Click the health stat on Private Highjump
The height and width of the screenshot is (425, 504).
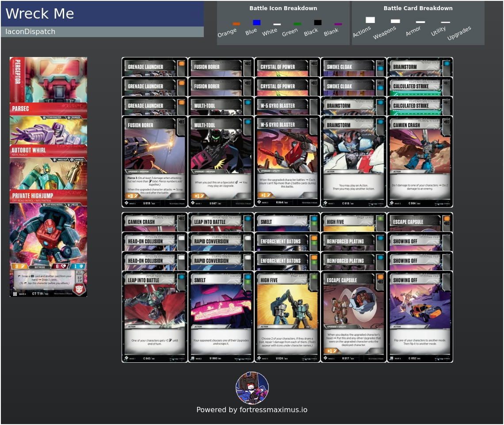tap(60, 266)
